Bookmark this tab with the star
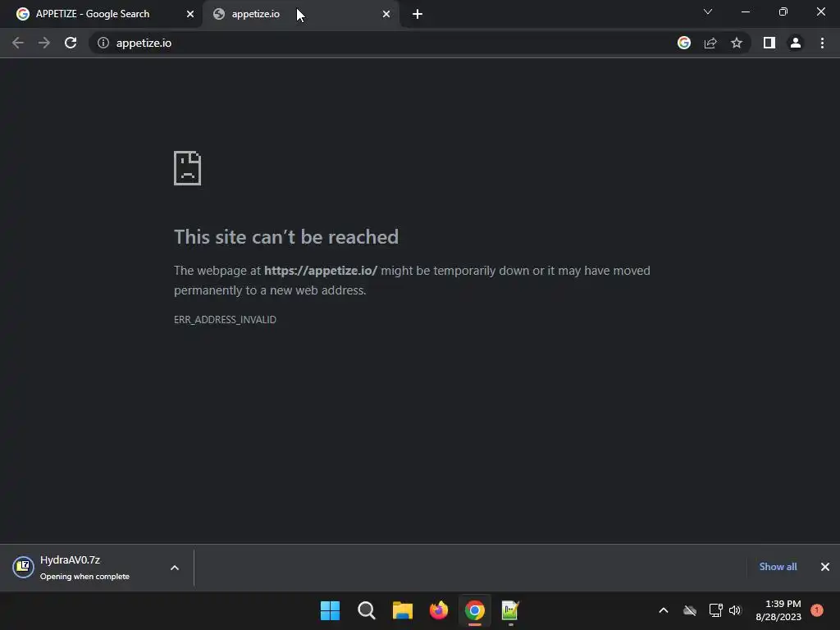This screenshot has height=630, width=840. 737,43
